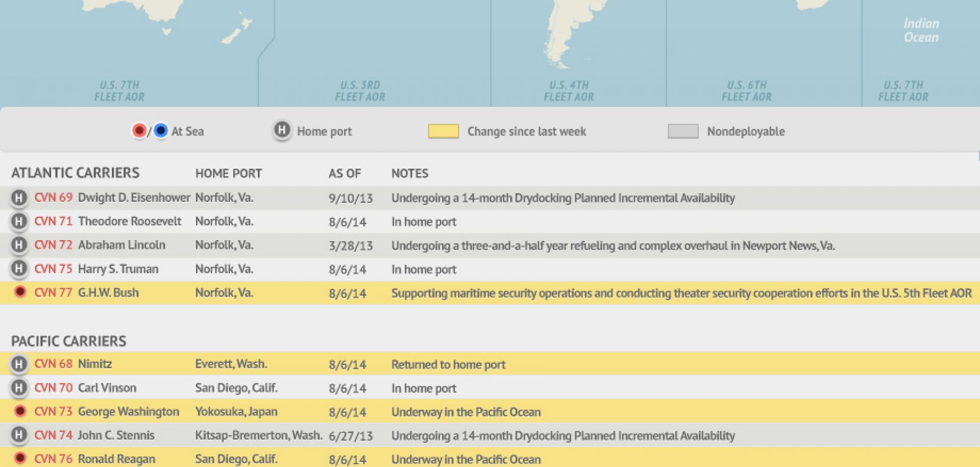Image resolution: width=980 pixels, height=467 pixels.
Task: Click the Nondeployable legend label
Action: (x=746, y=131)
